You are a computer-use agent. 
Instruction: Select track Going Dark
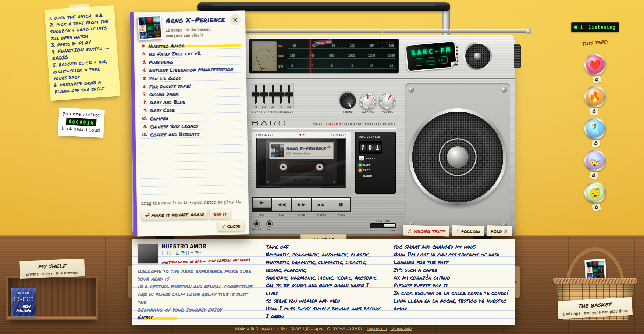pyautogui.click(x=191, y=94)
